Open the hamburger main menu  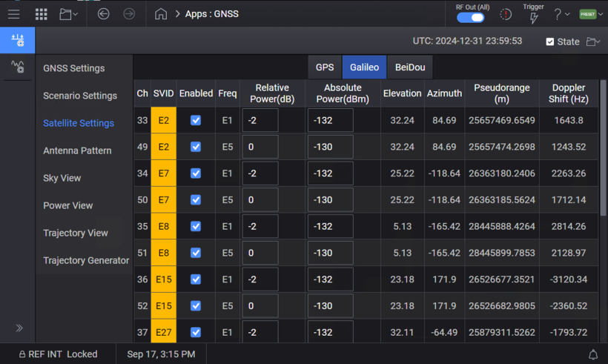[x=13, y=14]
